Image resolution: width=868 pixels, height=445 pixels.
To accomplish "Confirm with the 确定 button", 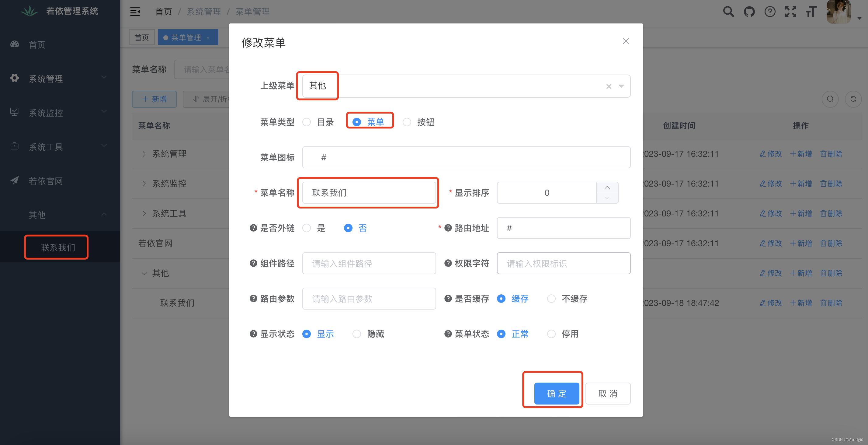I will point(557,394).
